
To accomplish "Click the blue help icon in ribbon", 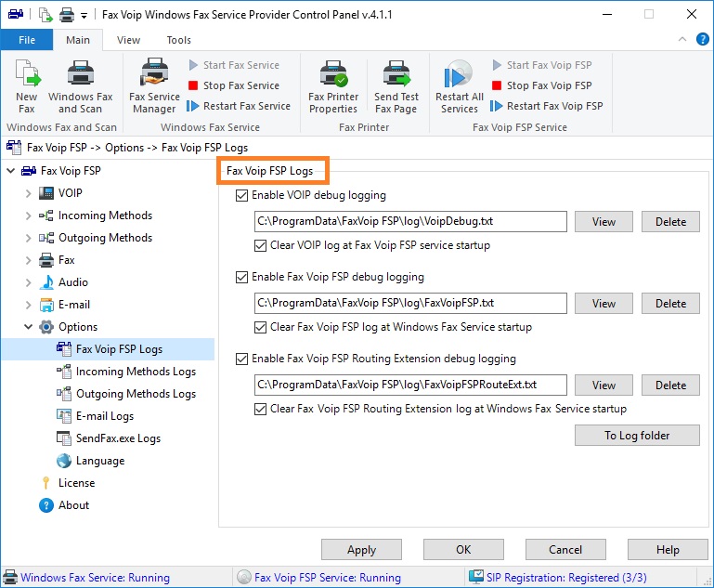I will pos(702,40).
